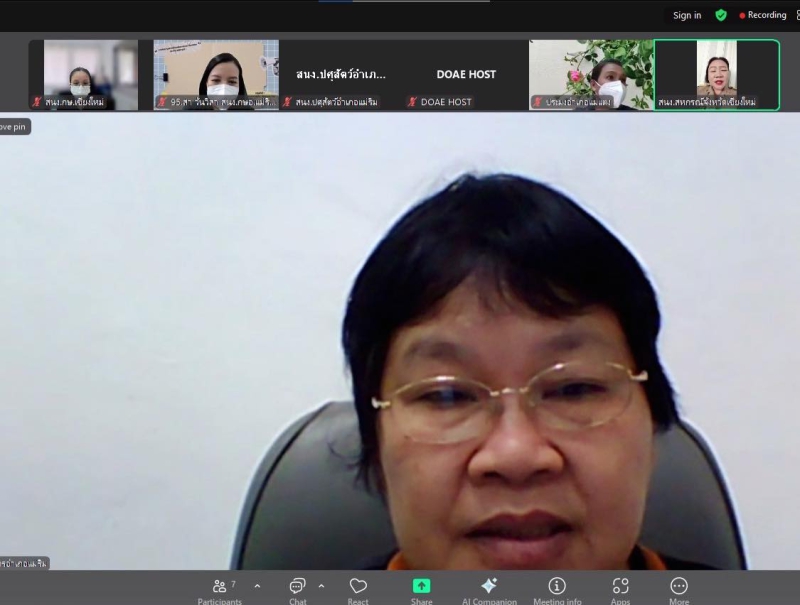Viewport: 800px width, 605px height.
Task: Unmute the DOAE HOST participant mic
Action: (x=413, y=101)
